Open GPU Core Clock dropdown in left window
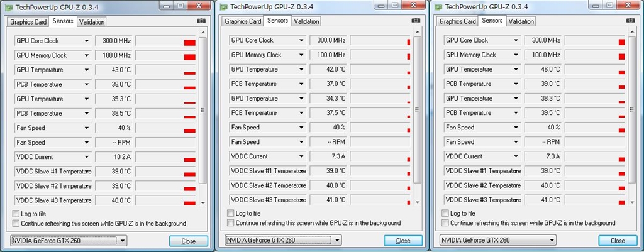Screen dimensions: 644x252 53,41
